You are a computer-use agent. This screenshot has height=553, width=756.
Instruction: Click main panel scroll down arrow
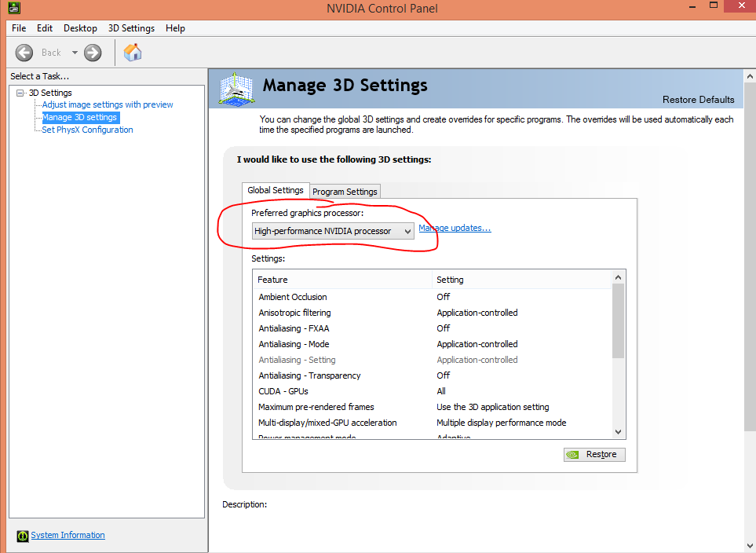pos(750,546)
